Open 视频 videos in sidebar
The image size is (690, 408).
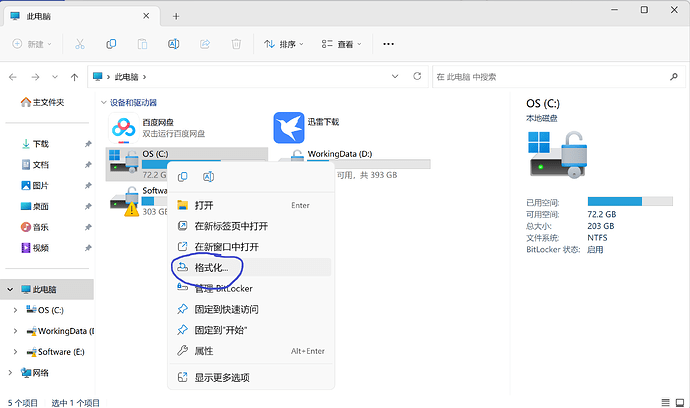coord(35,248)
